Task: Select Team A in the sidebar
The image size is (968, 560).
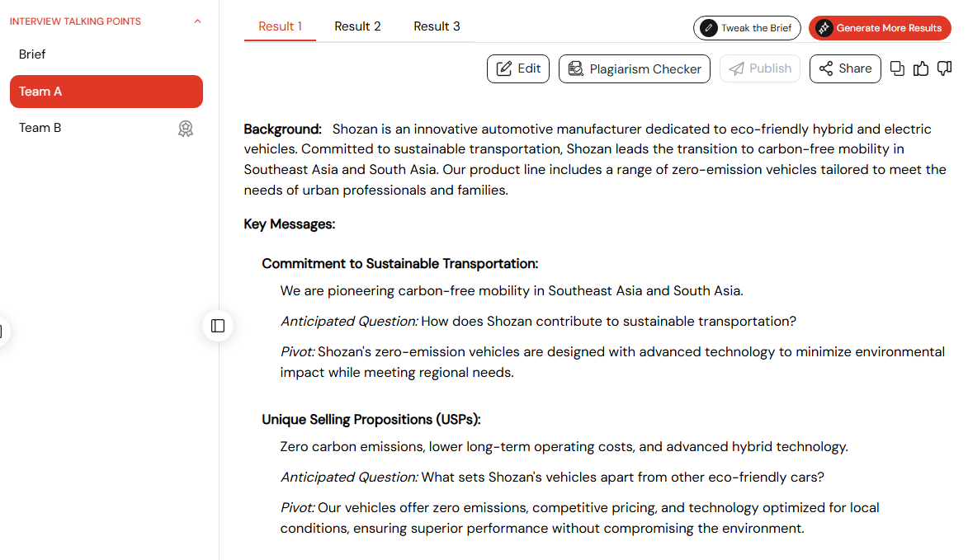Action: pos(106,92)
